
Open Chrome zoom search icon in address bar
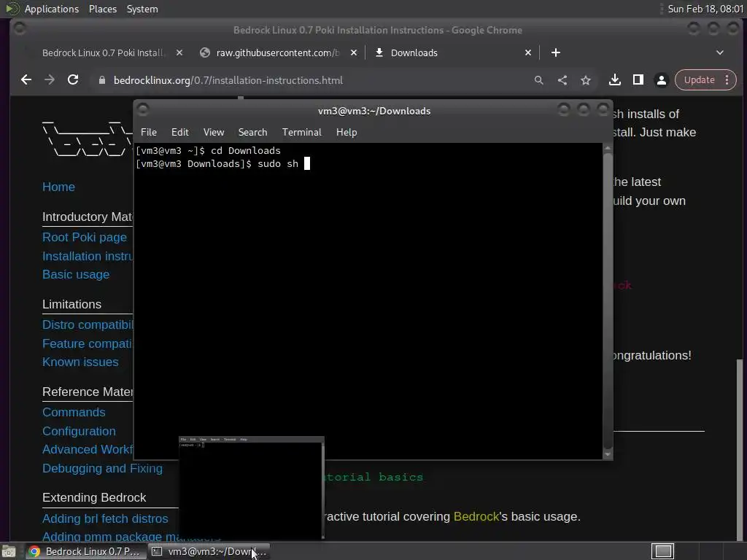click(539, 80)
